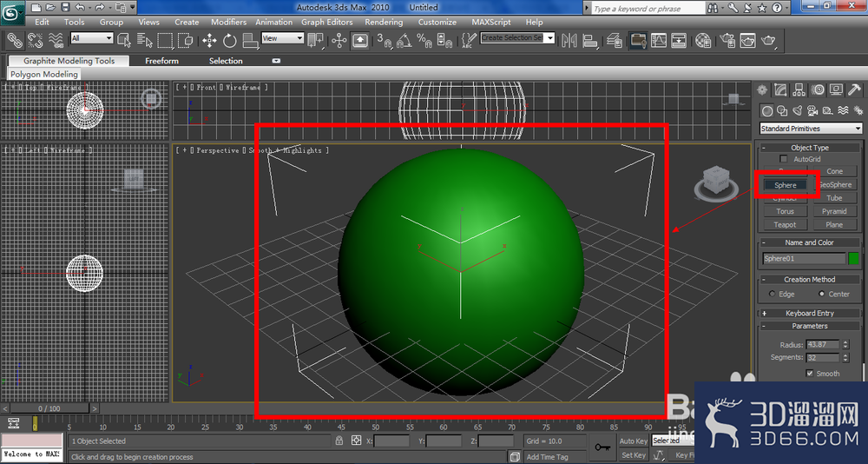Switch to the Selection ribbon tab
868x464 pixels.
tap(226, 61)
